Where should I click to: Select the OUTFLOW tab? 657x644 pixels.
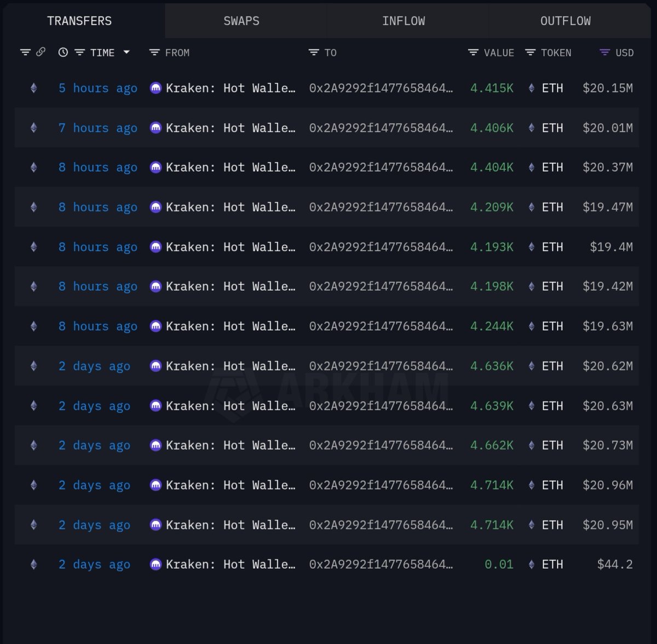(x=566, y=21)
